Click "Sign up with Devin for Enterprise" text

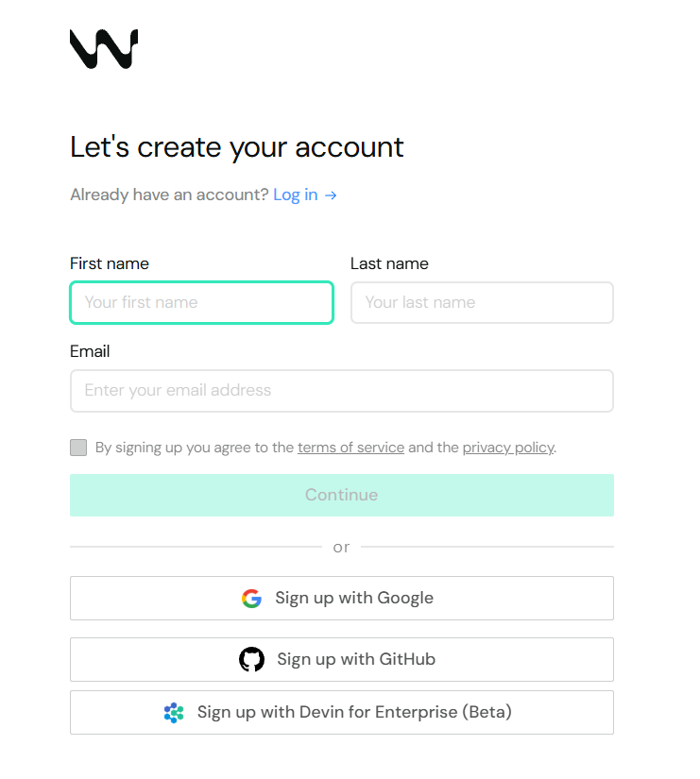[x=354, y=712]
